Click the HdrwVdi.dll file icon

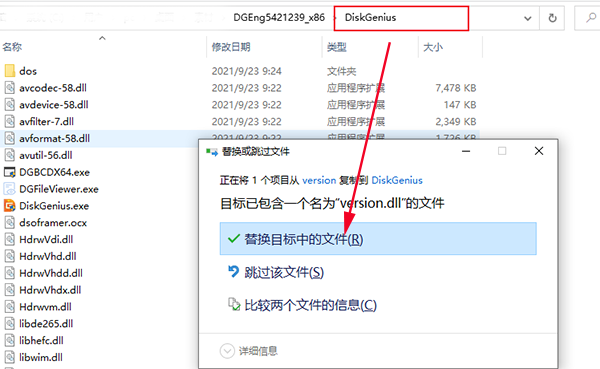click(10, 239)
